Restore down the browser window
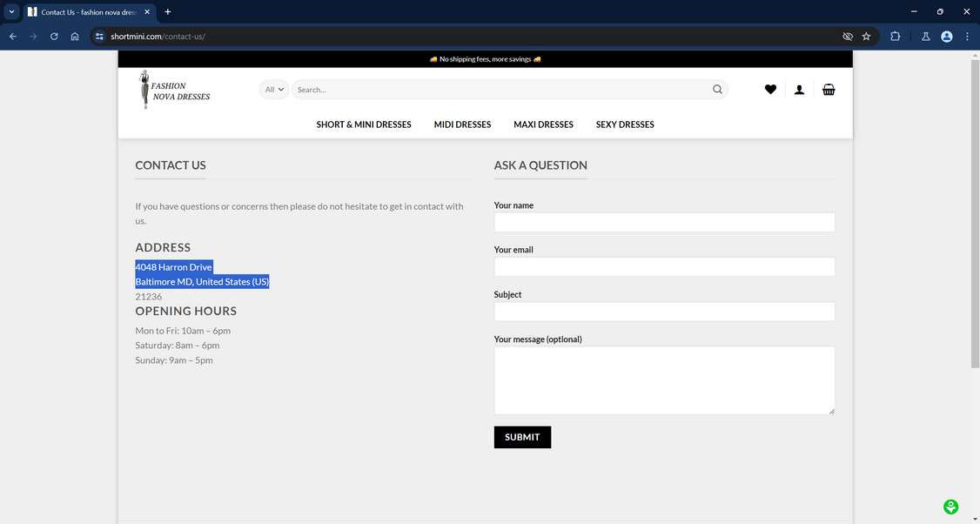Viewport: 980px width, 524px height. [x=940, y=12]
